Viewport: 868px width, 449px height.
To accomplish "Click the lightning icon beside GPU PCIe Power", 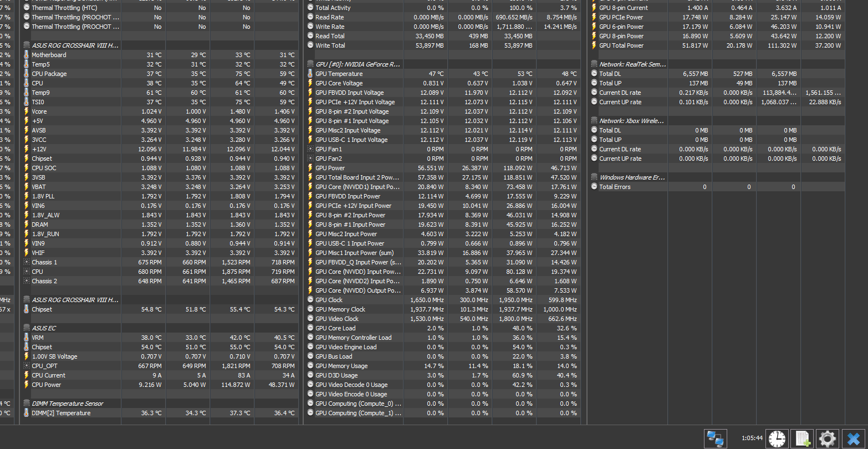I will (x=594, y=17).
